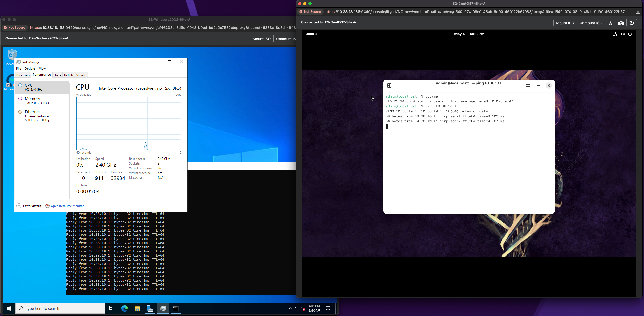Click 'Connected to: E2-CentOS7-Site-A' label
The height and width of the screenshot is (316, 644).
pos(329,22)
